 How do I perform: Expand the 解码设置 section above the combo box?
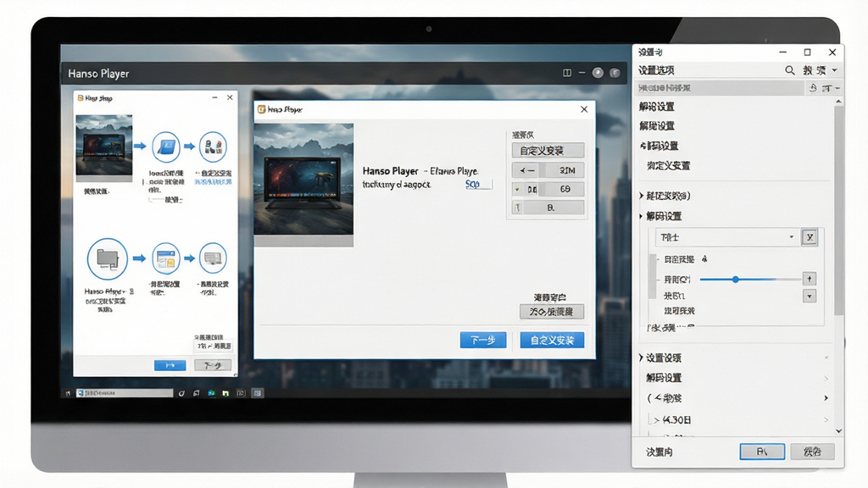point(642,216)
